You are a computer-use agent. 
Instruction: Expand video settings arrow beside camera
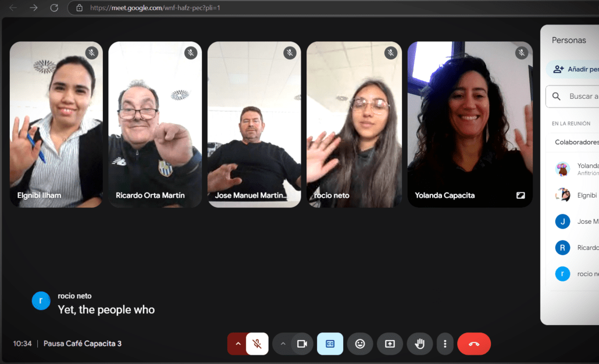pos(283,344)
